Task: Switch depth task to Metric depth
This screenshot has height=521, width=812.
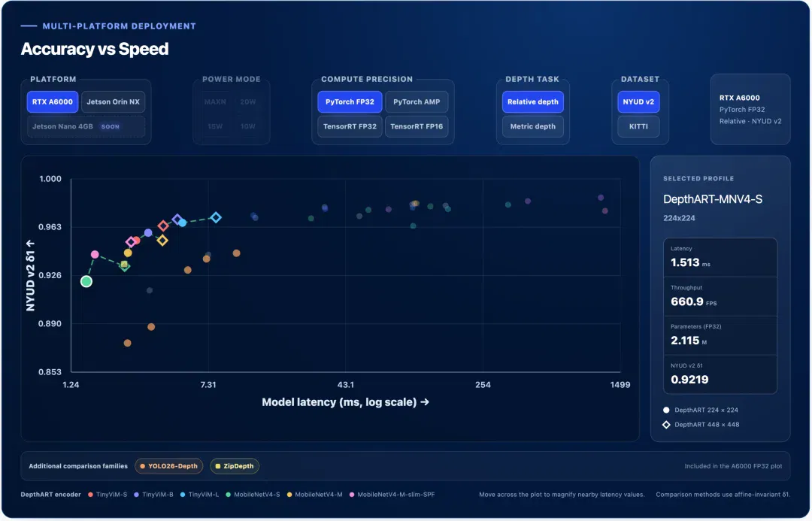Action: tap(533, 126)
